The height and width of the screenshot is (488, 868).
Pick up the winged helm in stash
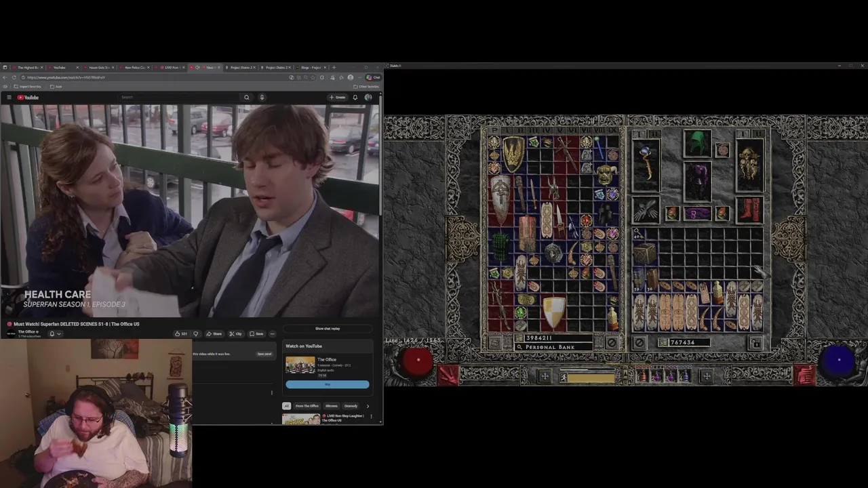[x=553, y=187]
